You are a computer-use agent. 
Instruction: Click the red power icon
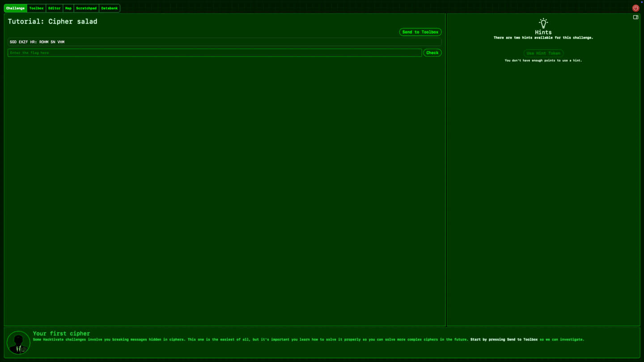coord(635,8)
